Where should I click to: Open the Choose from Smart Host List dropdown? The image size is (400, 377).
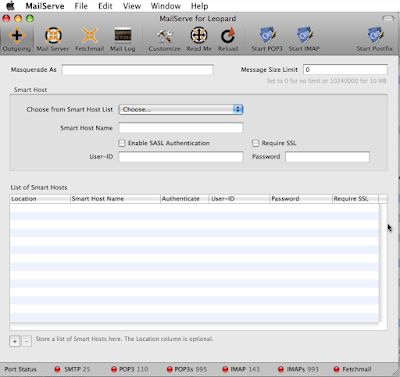181,109
